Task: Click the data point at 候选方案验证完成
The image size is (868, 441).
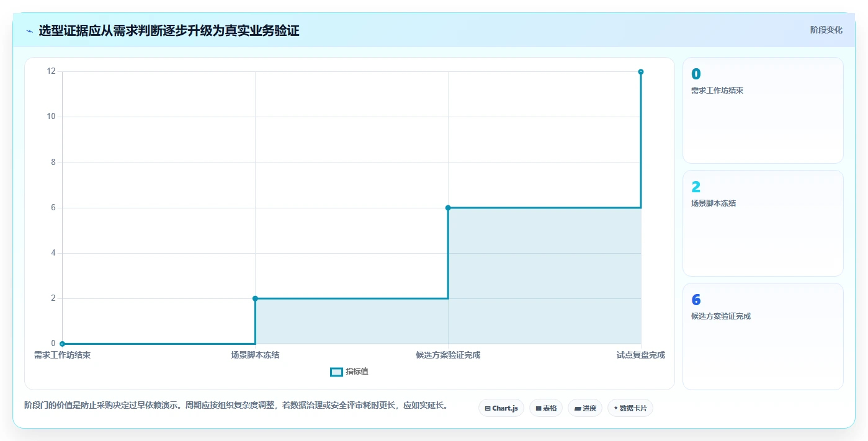Action: point(448,208)
